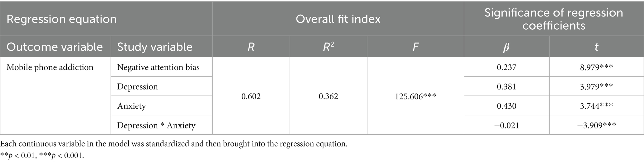Click the −0.021 beta coefficient
Image resolution: width=644 pixels, height=163 pixels.
point(507,125)
